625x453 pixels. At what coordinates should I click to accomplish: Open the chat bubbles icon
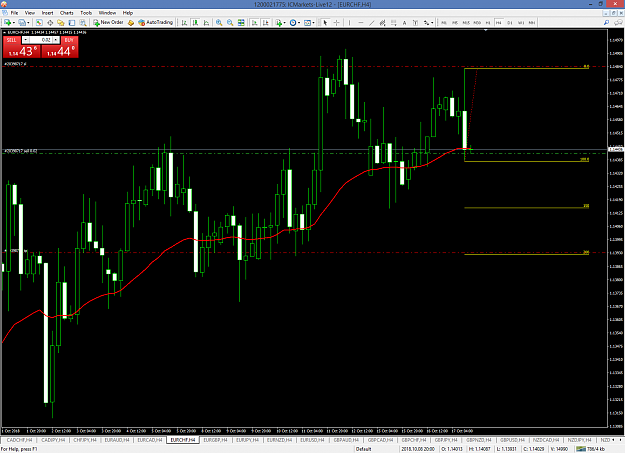tap(618, 23)
